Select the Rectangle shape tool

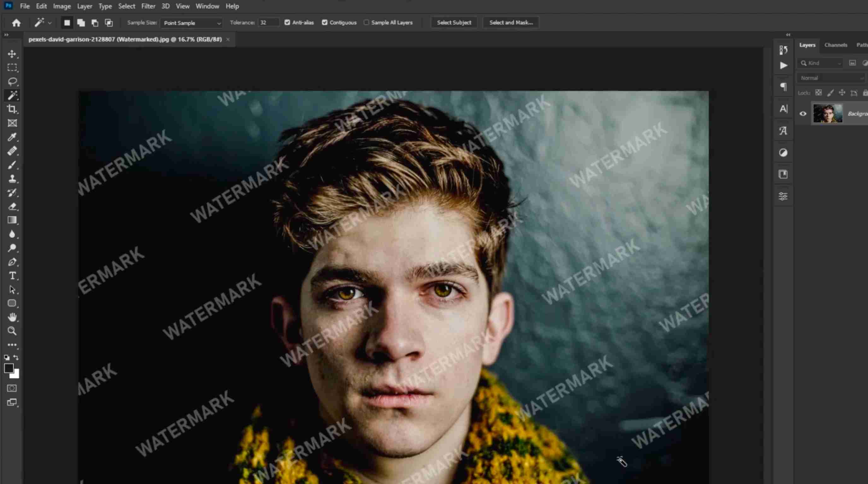(12, 303)
